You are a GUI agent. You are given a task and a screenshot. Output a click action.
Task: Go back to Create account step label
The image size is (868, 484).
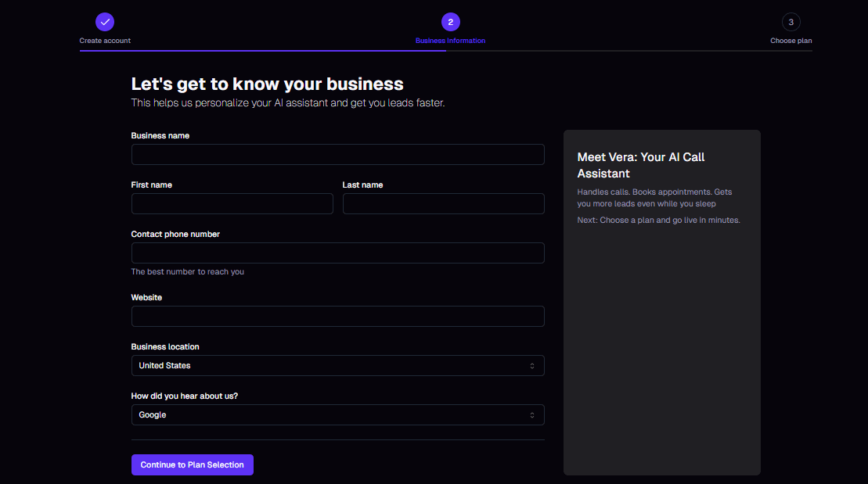105,41
